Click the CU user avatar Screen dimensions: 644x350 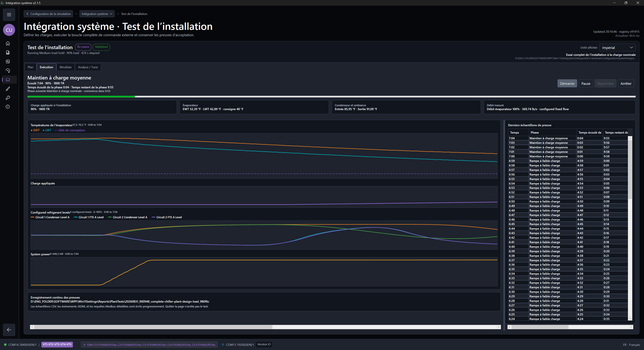point(9,30)
